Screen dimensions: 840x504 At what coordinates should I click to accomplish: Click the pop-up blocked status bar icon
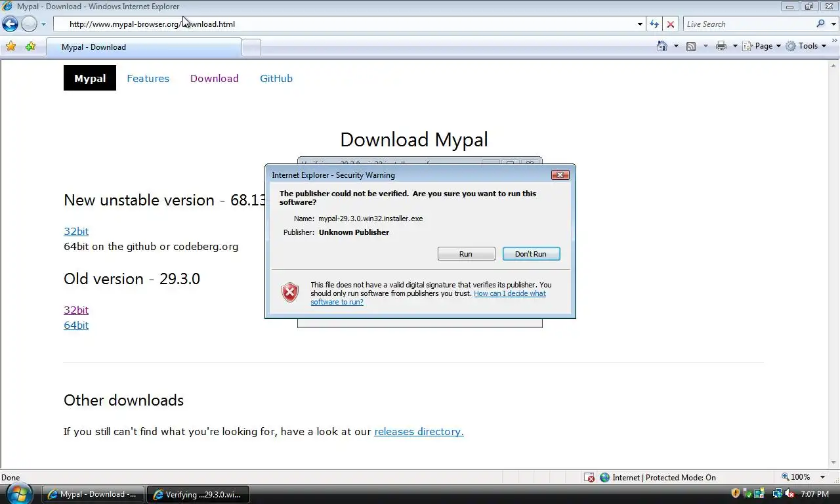click(589, 478)
